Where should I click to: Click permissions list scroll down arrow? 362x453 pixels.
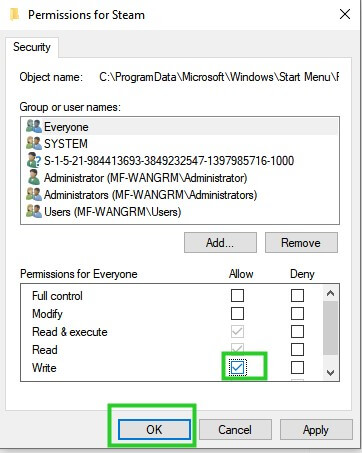[x=330, y=372]
